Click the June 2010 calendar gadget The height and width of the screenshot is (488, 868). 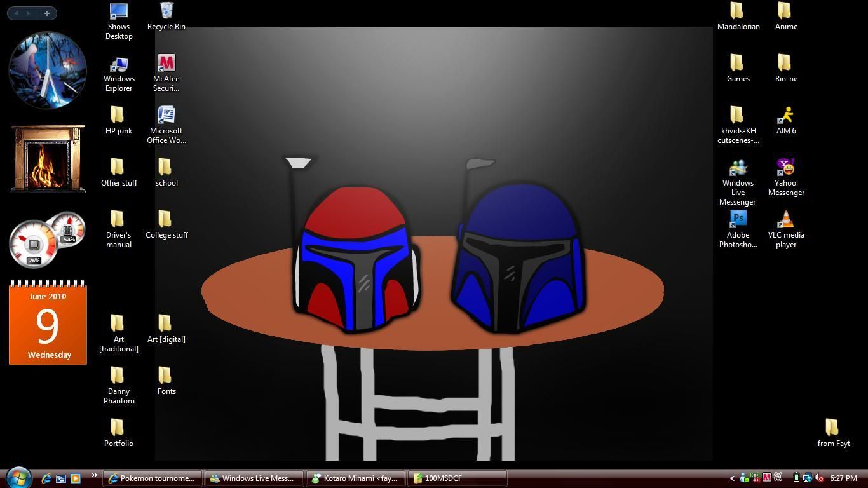click(48, 323)
